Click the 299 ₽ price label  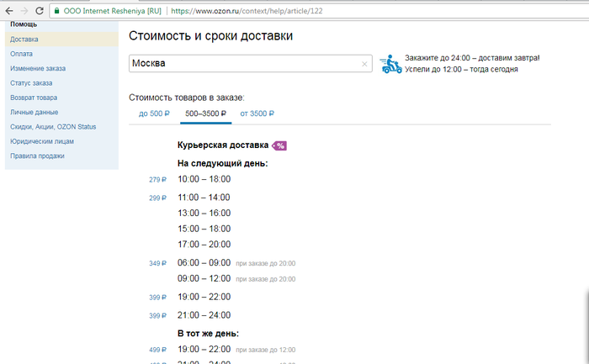click(157, 198)
